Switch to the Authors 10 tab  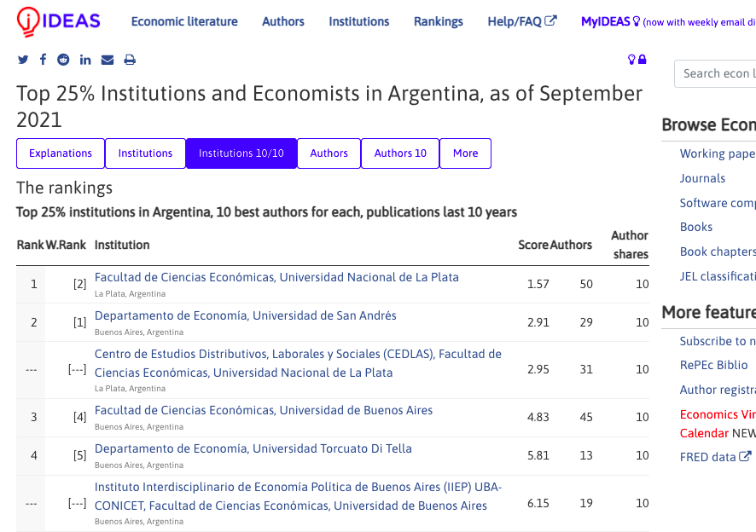pos(400,153)
